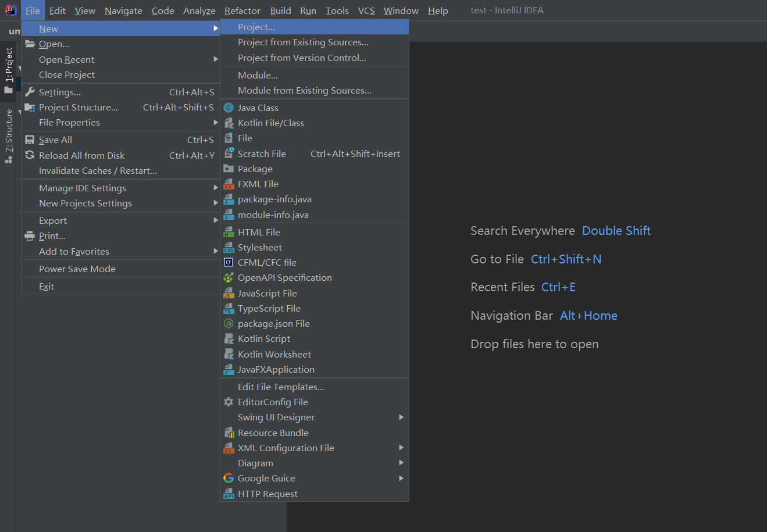
Task: Expand the Add to Favorites submenu arrow
Action: click(x=216, y=252)
